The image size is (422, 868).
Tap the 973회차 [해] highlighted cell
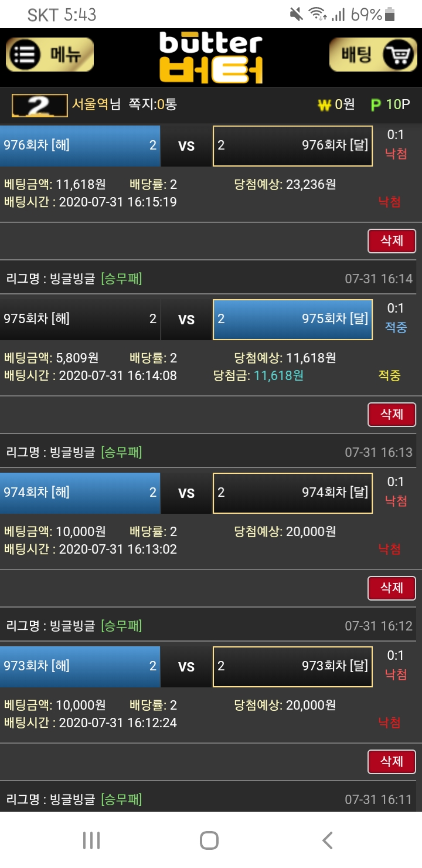(80, 666)
